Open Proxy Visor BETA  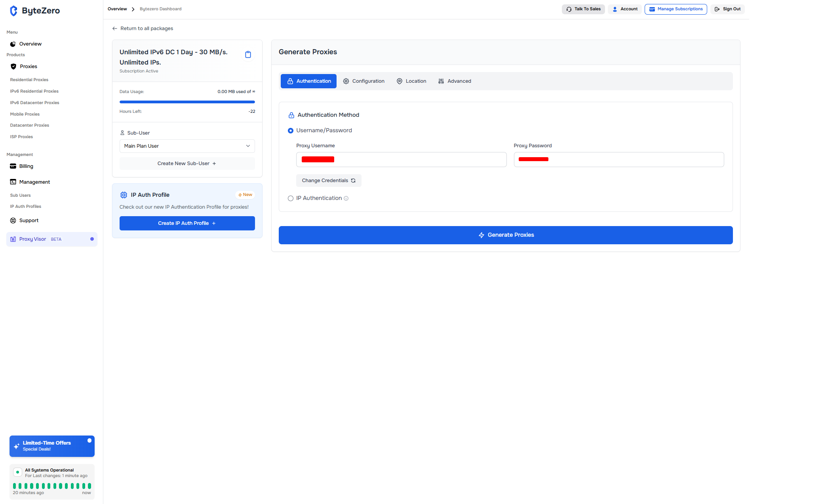tap(52, 239)
